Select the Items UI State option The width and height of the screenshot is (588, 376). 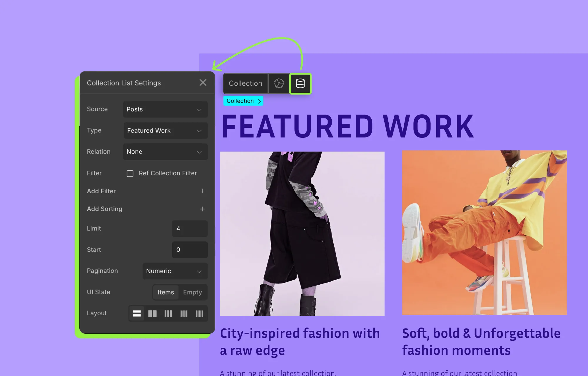(x=166, y=292)
